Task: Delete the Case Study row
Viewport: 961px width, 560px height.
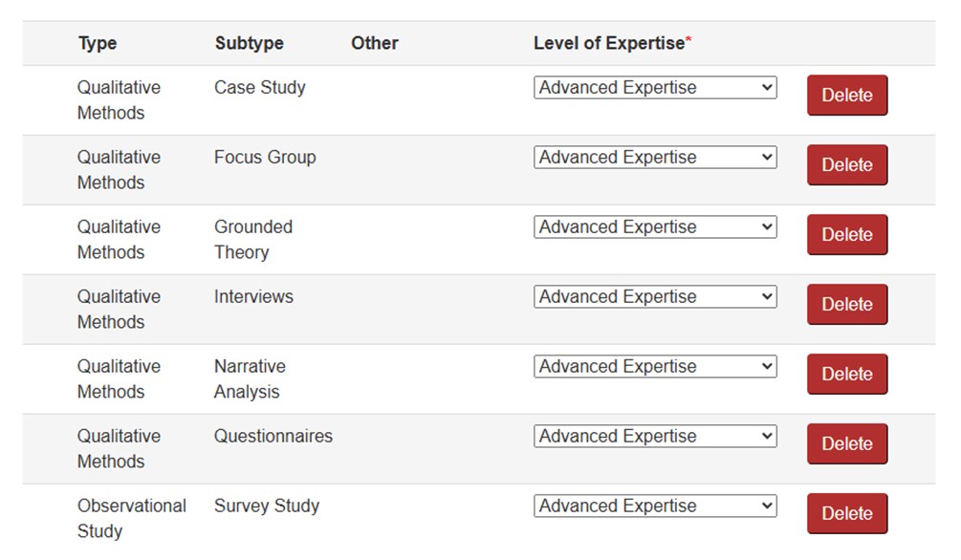Action: 846,96
